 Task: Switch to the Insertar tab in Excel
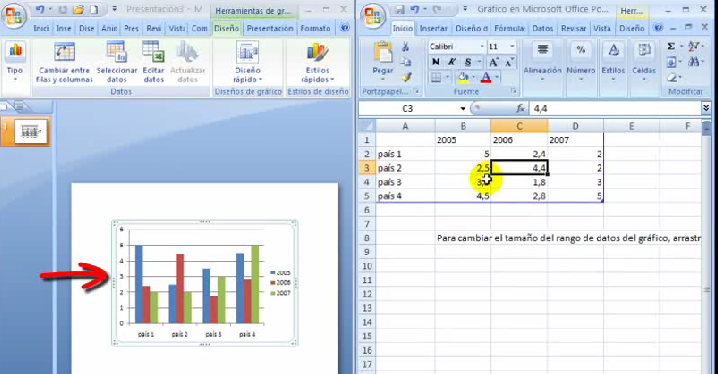(433, 28)
